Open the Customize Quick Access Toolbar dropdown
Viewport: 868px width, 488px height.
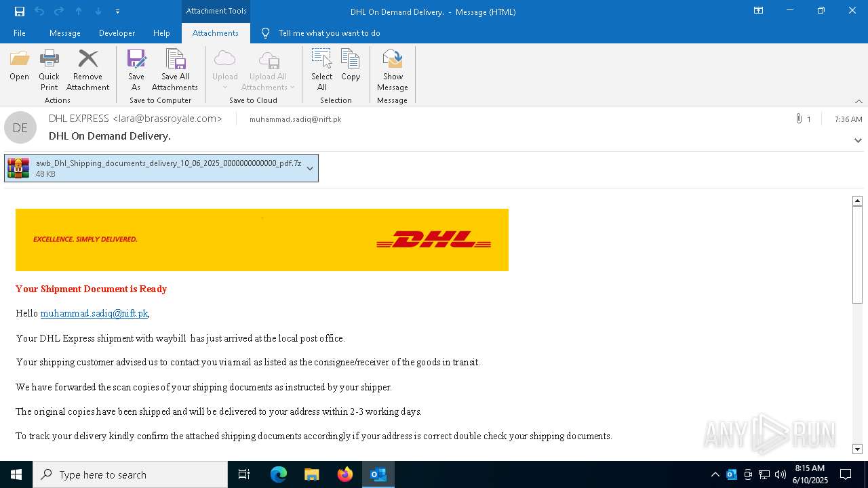(x=117, y=12)
